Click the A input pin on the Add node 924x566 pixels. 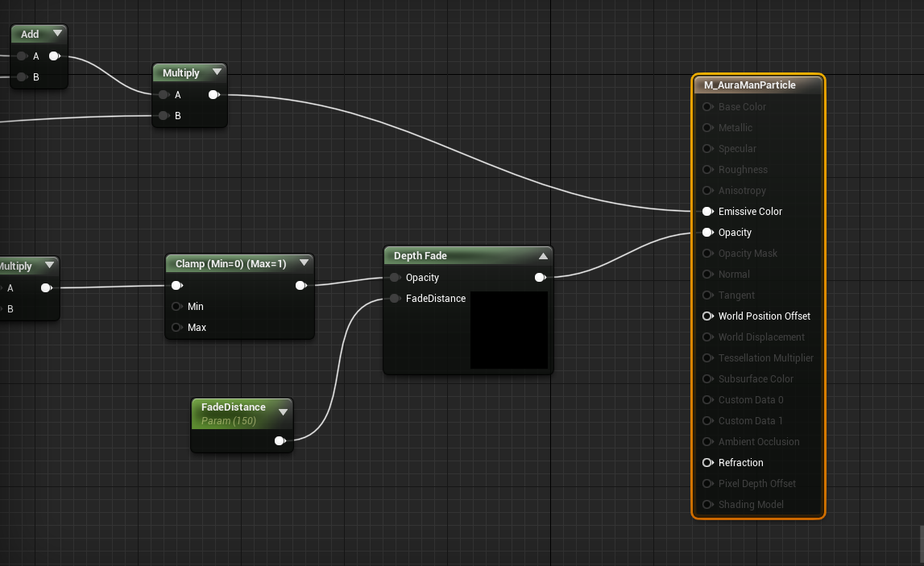point(21,56)
